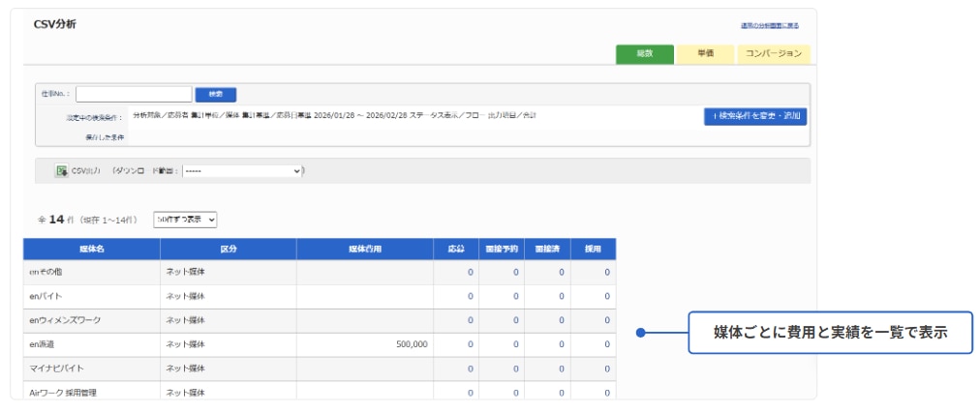
Task: Click ネット媒体 in the en派遣 row
Action: point(185,344)
